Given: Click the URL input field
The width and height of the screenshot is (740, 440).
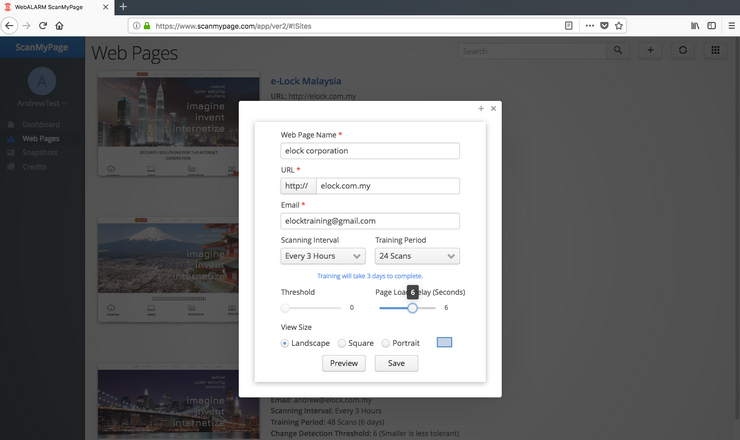Looking at the screenshot, I should click(387, 186).
